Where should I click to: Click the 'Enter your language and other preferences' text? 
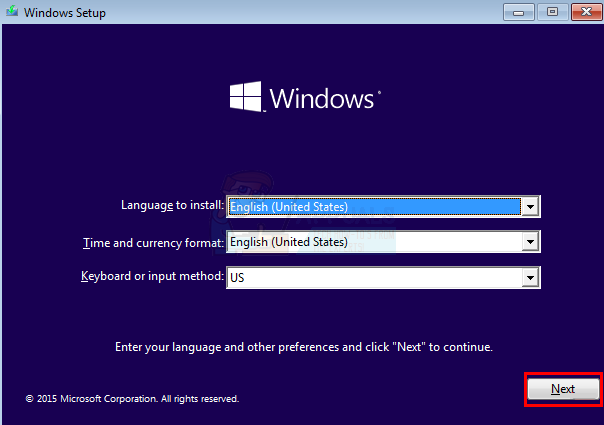(304, 347)
